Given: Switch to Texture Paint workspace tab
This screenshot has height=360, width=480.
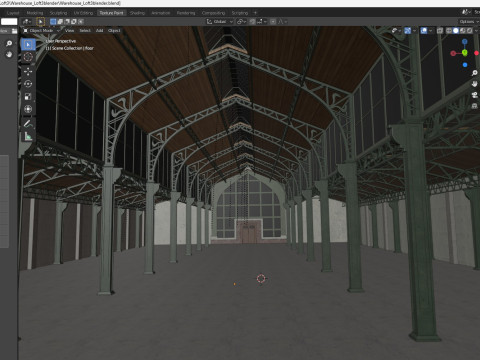Looking at the screenshot, I should click(111, 13).
